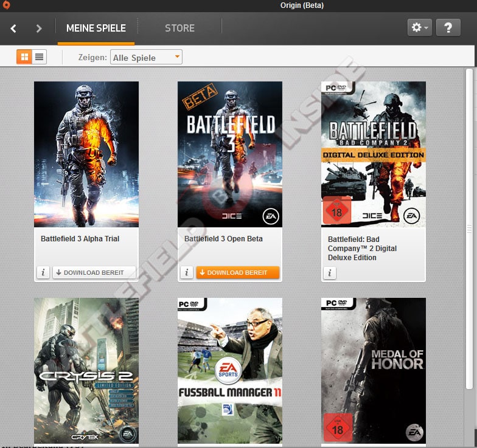Click the Origin logo icon in title bar

coord(6,5)
